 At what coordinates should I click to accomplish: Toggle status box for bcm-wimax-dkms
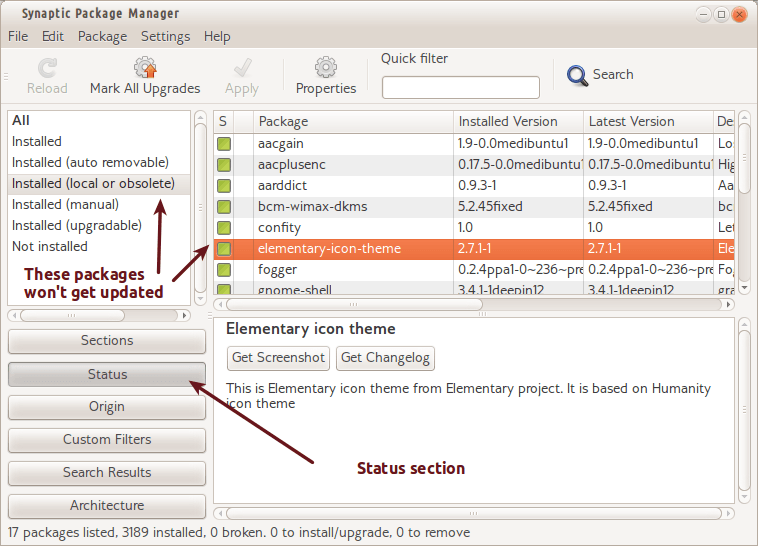[224, 207]
